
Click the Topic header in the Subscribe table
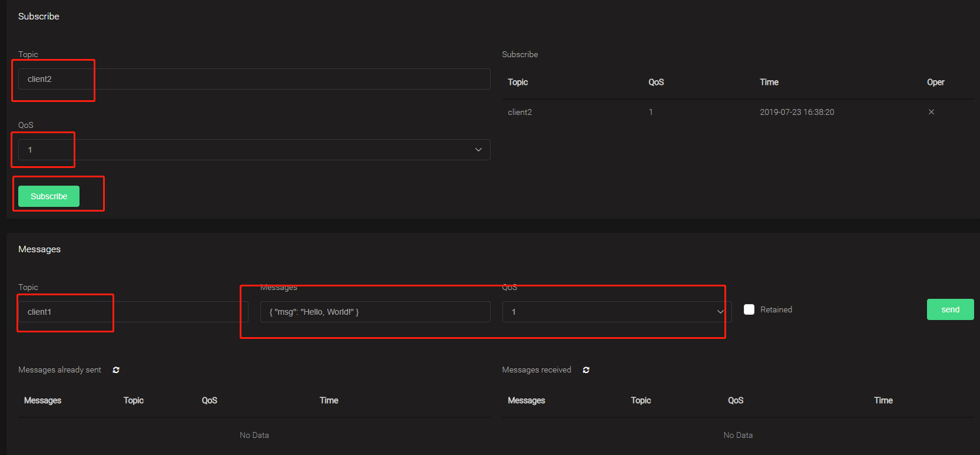(x=518, y=82)
